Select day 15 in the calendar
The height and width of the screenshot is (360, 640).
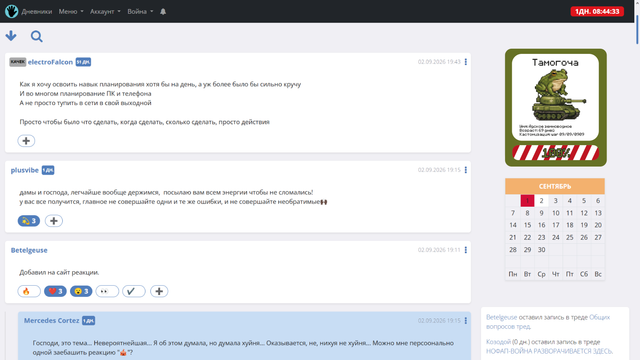click(527, 225)
